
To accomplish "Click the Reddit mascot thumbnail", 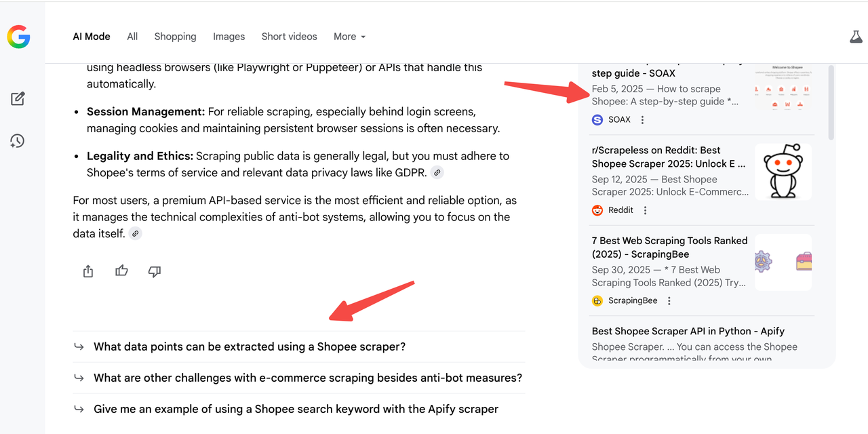I will tap(783, 172).
